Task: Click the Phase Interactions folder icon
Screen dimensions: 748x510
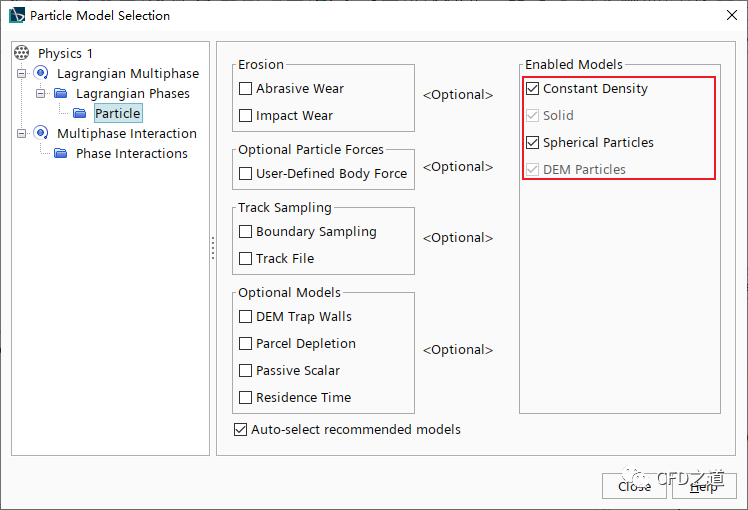Action: pos(61,153)
